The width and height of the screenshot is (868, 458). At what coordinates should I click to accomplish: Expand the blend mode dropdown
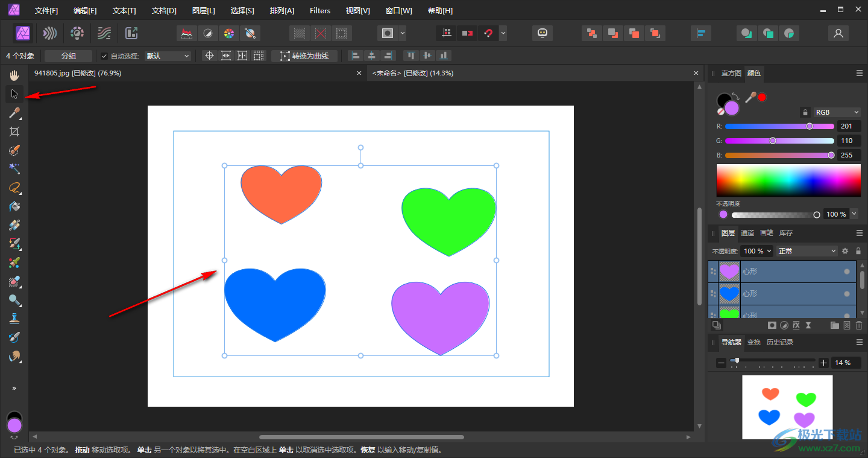807,251
